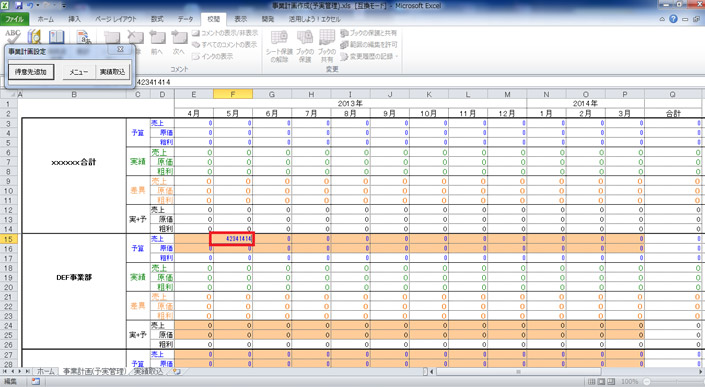
Task: Click the 2014年 heading cell
Action: 585,104
